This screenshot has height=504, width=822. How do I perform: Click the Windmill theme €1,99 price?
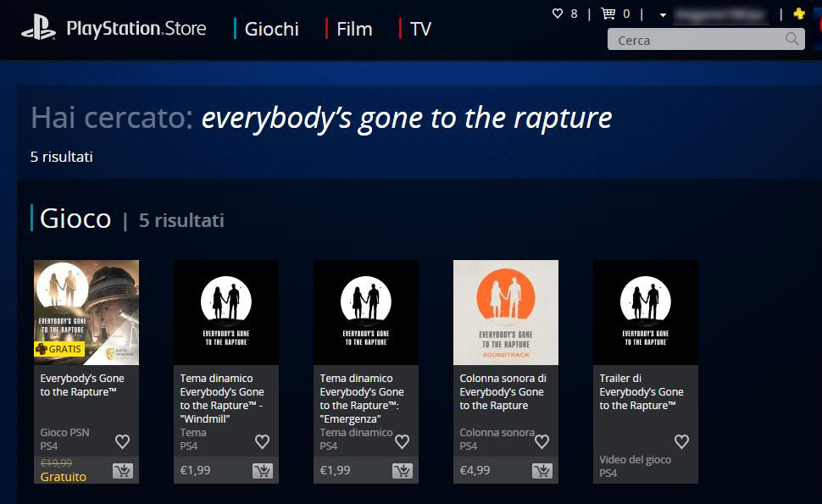pyautogui.click(x=195, y=470)
